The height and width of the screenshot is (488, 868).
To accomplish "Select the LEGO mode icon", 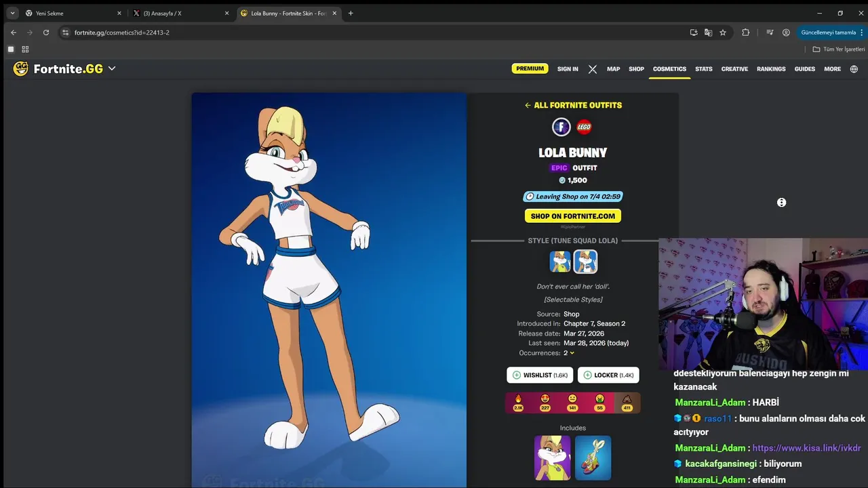I will tap(584, 127).
